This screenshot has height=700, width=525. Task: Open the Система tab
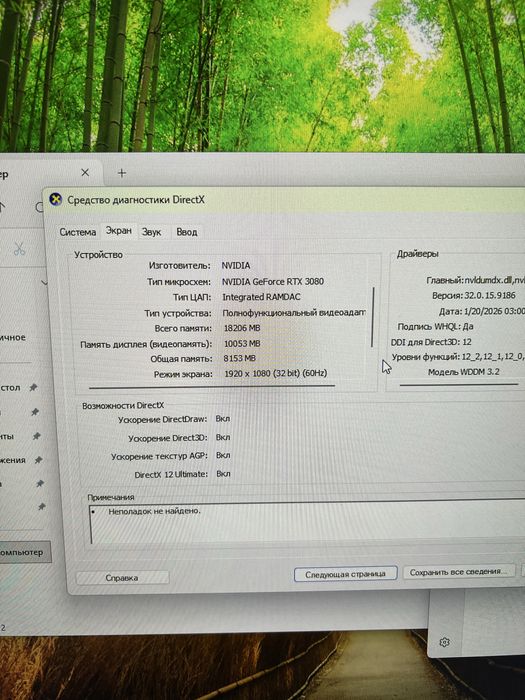[78, 232]
